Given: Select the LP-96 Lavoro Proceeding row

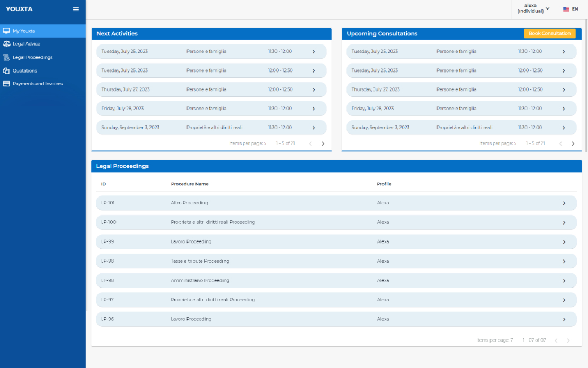Looking at the screenshot, I should 336,319.
